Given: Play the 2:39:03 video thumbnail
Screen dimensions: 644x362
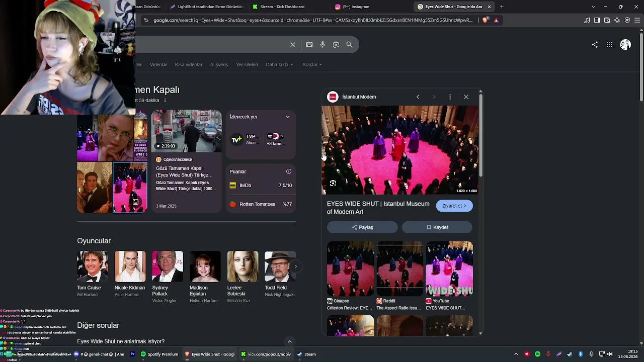Looking at the screenshot, I should 186,131.
